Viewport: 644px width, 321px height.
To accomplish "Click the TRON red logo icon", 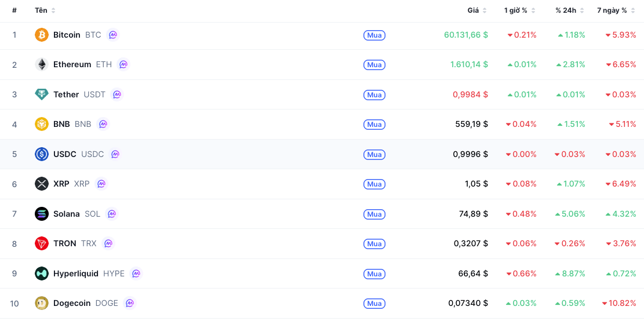I will [x=42, y=243].
